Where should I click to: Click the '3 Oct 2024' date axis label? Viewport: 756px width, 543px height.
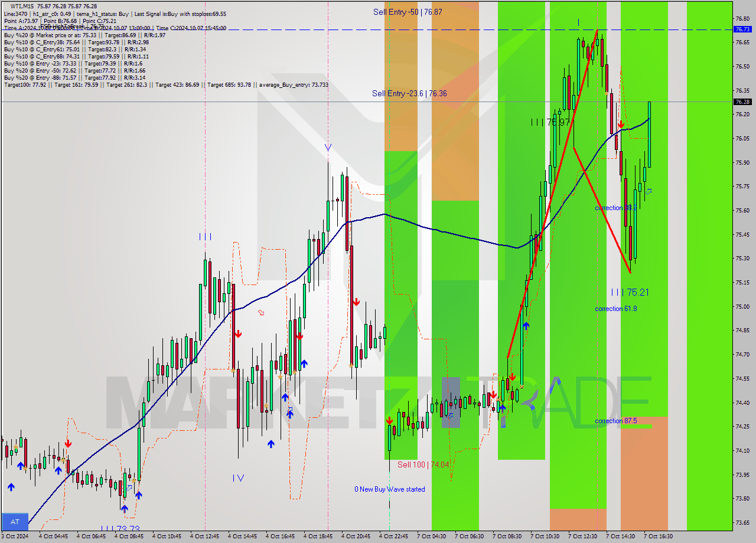[x=14, y=537]
